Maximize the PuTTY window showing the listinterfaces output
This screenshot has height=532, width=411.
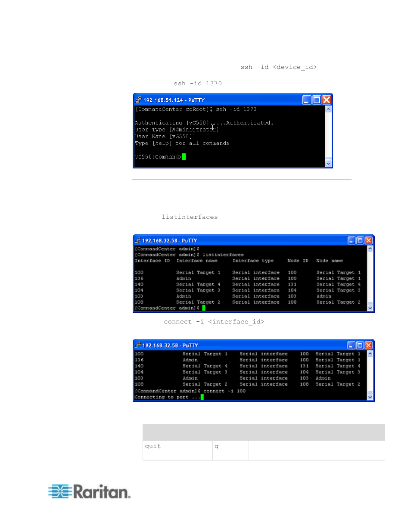point(360,240)
